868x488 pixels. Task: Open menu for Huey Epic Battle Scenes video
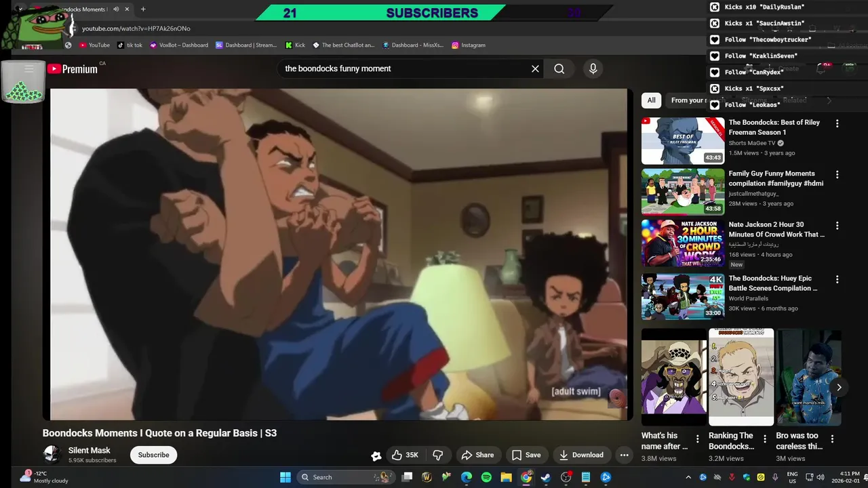837,279
